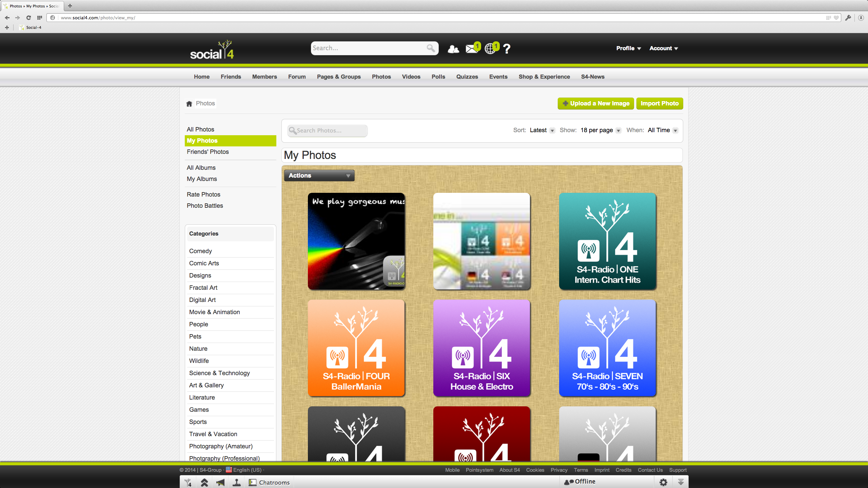The height and width of the screenshot is (488, 868).
Task: Click the question mark help icon
Action: [x=507, y=49]
